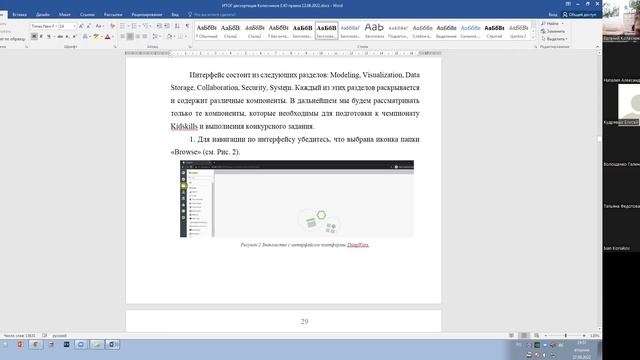This screenshot has height=360, width=640.
Task: Open the Вид ribbon tab
Action: 175,14
